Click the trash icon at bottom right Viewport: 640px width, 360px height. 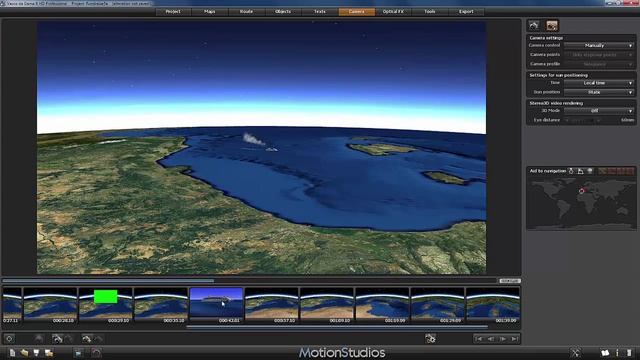629,353
